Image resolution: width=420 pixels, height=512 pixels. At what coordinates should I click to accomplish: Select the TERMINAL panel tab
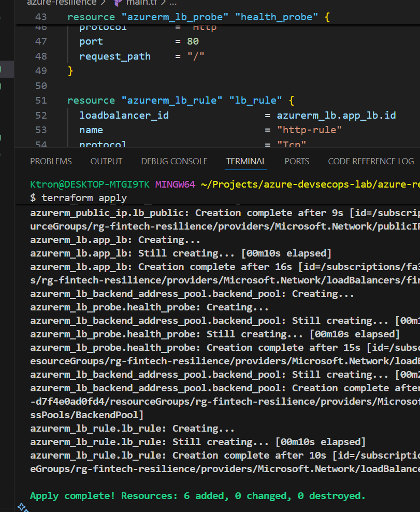click(x=246, y=161)
